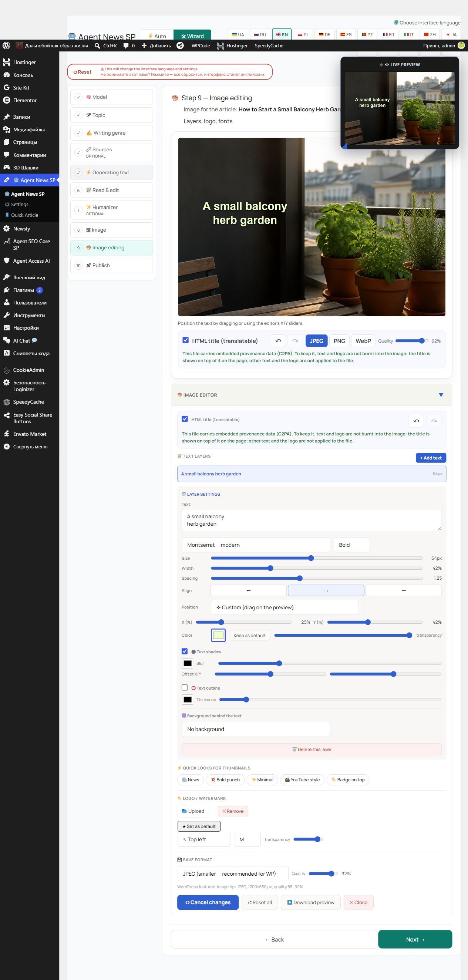Open Envato Market sidebar item
This screenshot has height=980, width=468.
pyautogui.click(x=30, y=434)
